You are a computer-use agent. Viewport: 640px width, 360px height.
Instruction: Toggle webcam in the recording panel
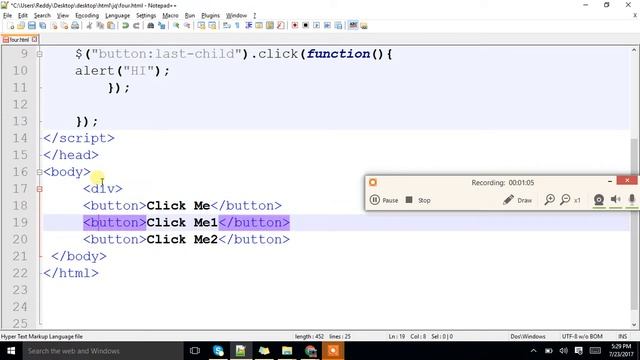[x=599, y=200]
